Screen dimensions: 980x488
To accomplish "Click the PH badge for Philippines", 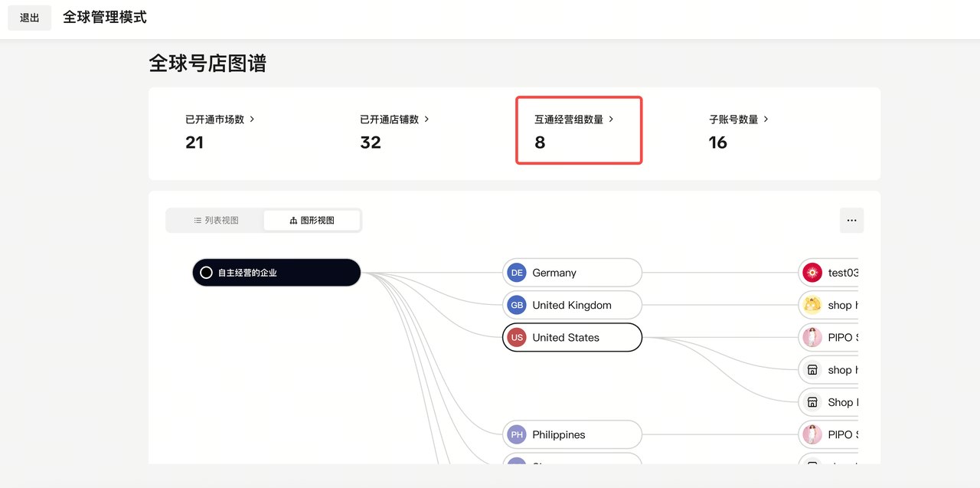I will [x=517, y=435].
